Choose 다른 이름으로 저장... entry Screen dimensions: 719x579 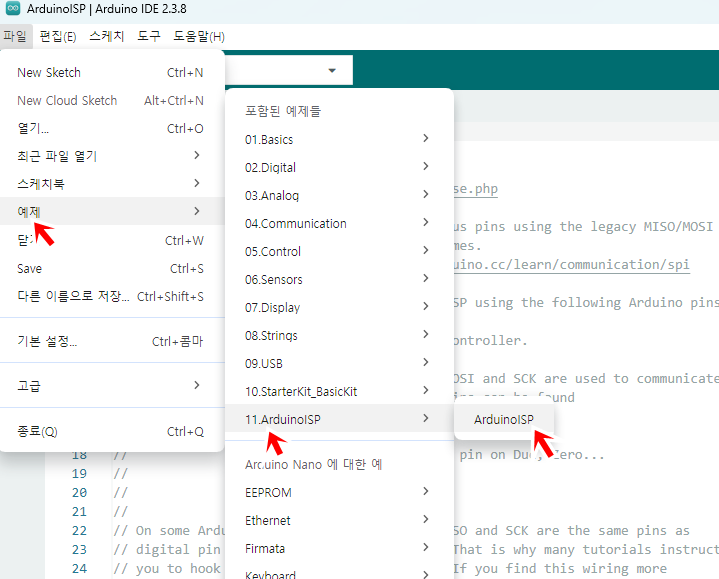pyautogui.click(x=112, y=296)
